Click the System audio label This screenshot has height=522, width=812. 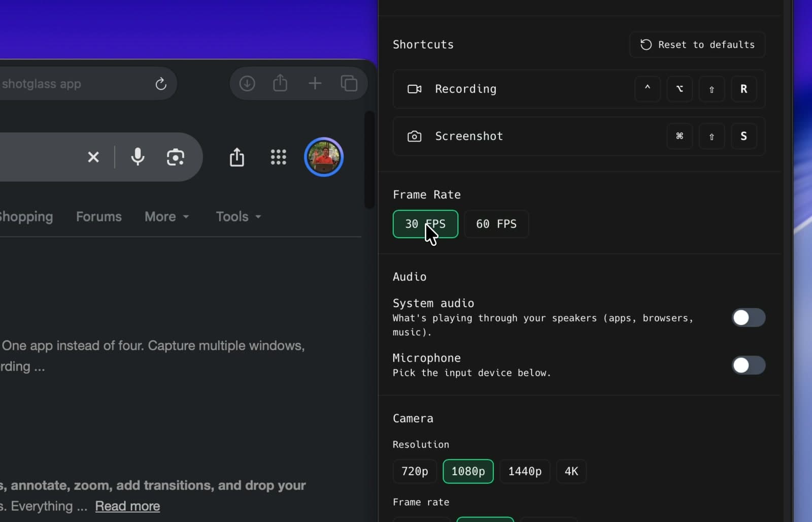click(x=433, y=303)
